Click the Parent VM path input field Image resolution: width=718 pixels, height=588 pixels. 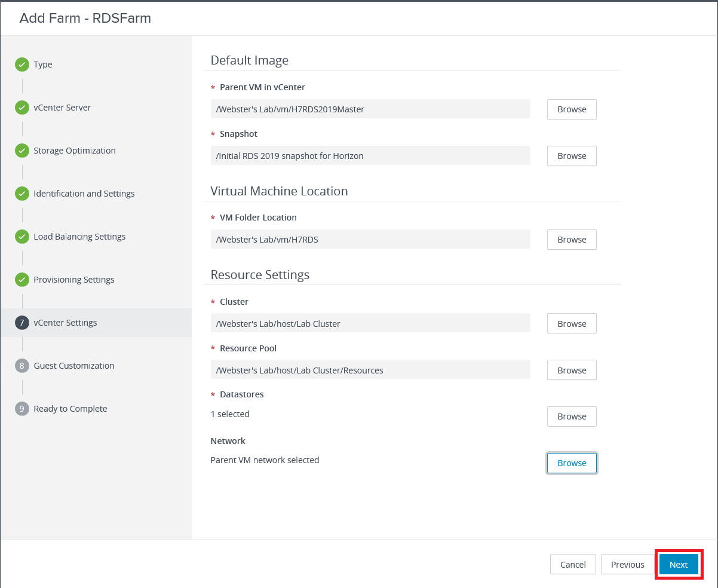tap(370, 109)
